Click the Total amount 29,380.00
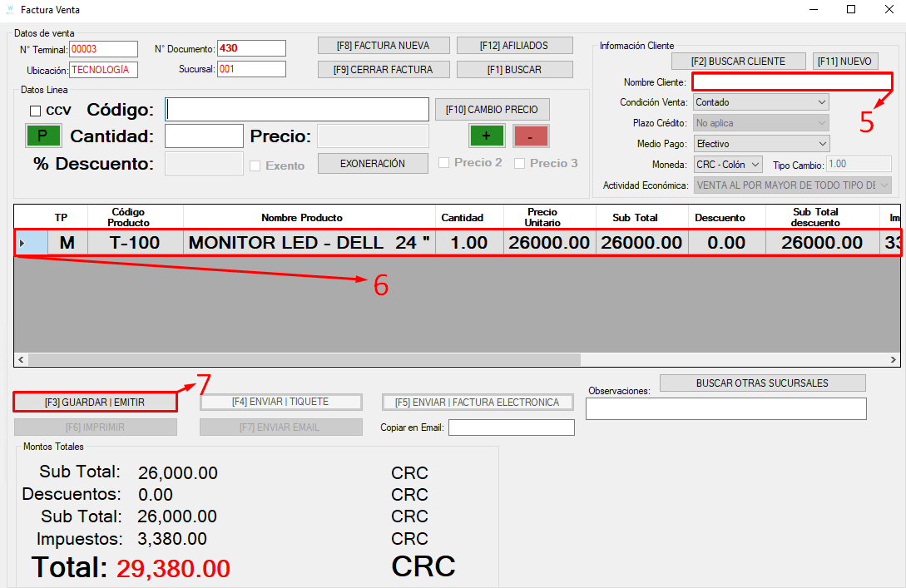This screenshot has width=906, height=588. 173,569
